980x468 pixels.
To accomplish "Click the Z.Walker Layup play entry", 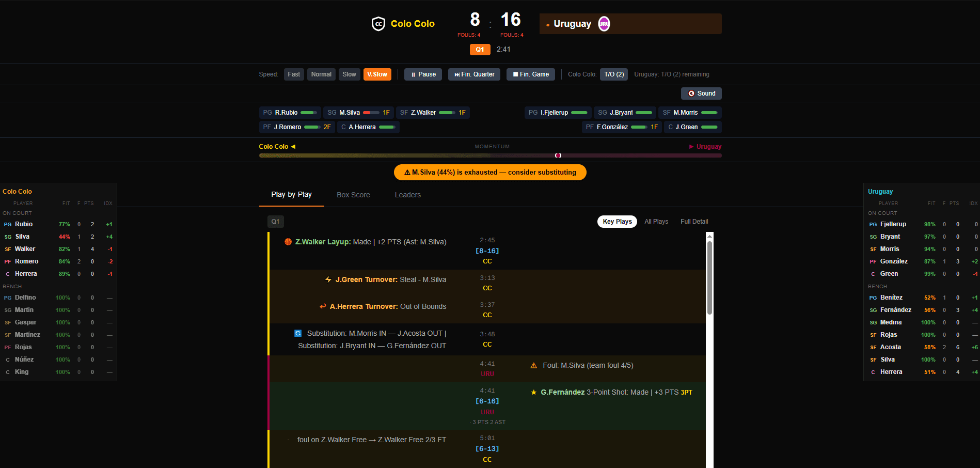I will (487, 251).
